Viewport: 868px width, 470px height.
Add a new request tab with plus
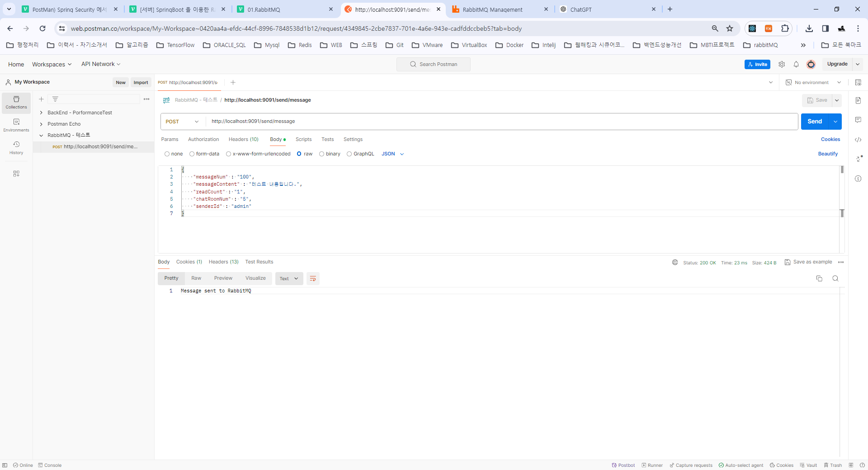pyautogui.click(x=233, y=82)
